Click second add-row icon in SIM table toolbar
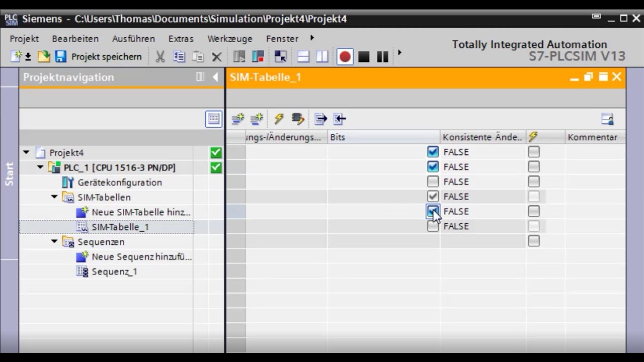644x362 pixels. (x=257, y=119)
